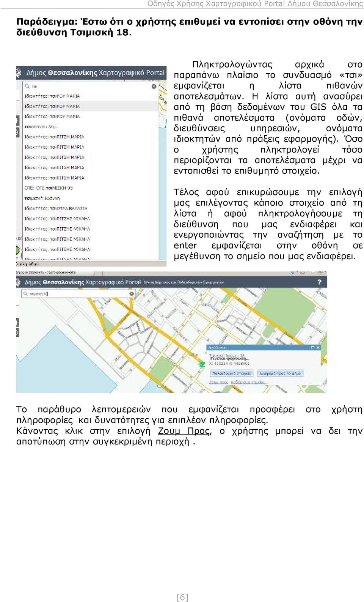Image resolution: width=364 pixels, height=602 pixels.
Task: Click the 'Δ/νση Δόμησης' subtitle in the lower header
Action: (x=184, y=282)
